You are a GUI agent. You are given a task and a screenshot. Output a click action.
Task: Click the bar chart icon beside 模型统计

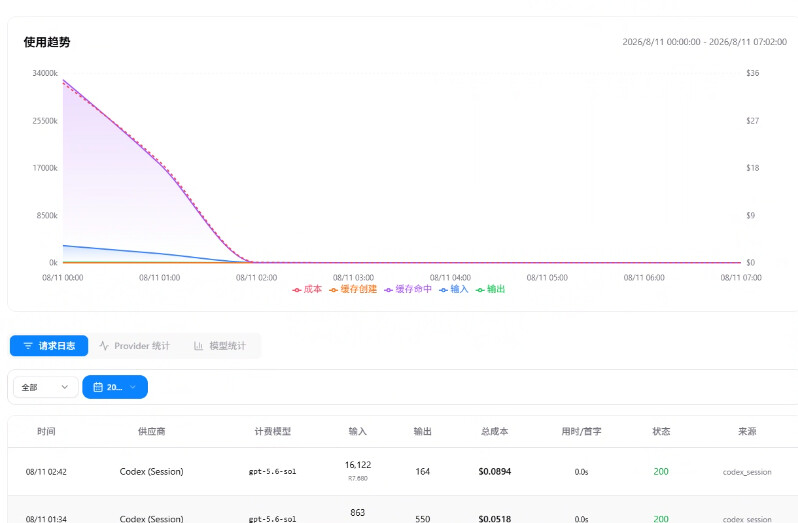click(x=198, y=346)
